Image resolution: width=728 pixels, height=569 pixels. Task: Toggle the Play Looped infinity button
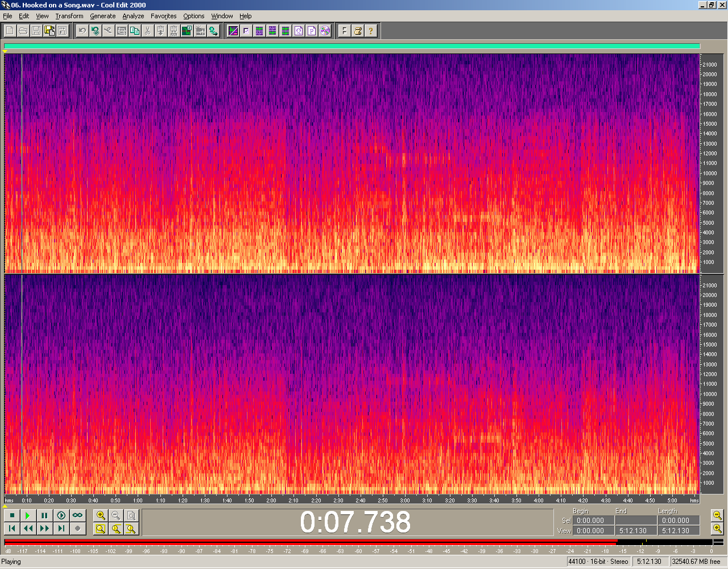pos(77,516)
